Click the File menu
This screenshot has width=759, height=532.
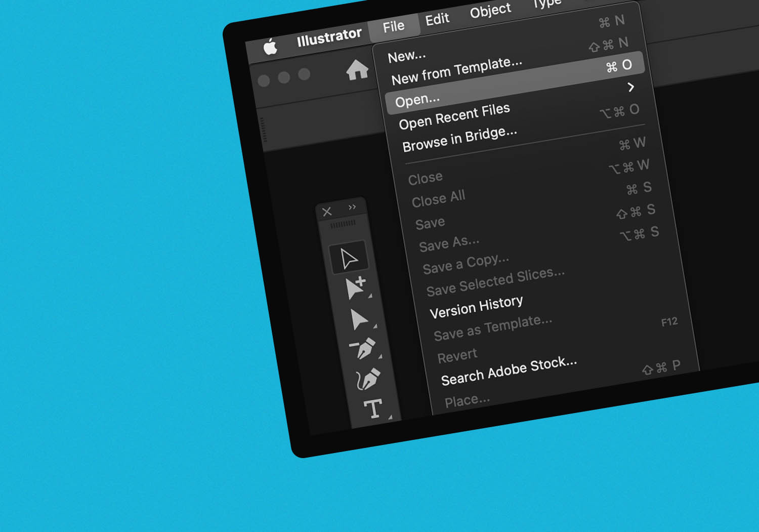[394, 26]
